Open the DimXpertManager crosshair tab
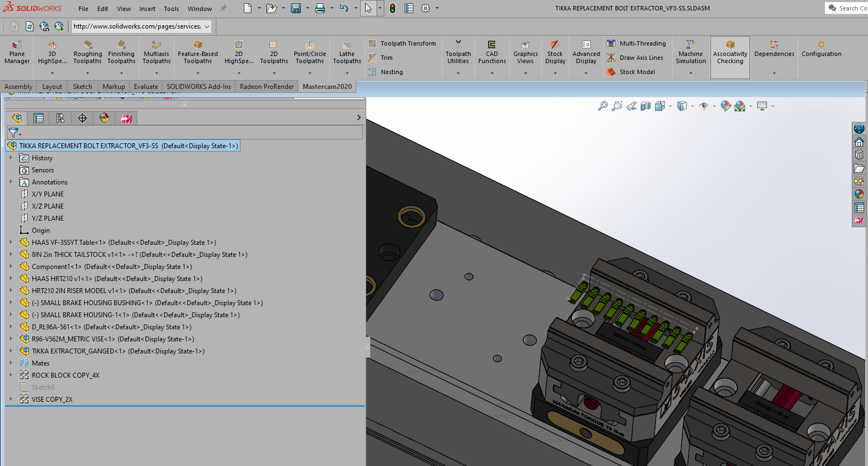 click(82, 118)
